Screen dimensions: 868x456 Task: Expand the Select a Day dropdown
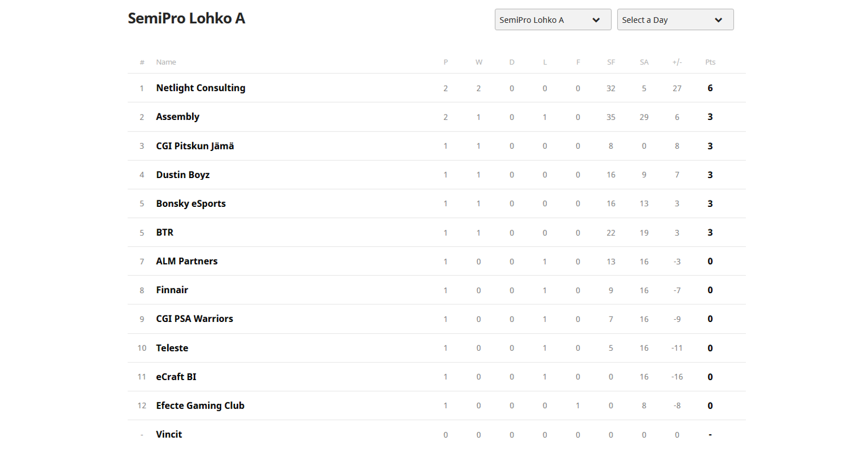[675, 20]
